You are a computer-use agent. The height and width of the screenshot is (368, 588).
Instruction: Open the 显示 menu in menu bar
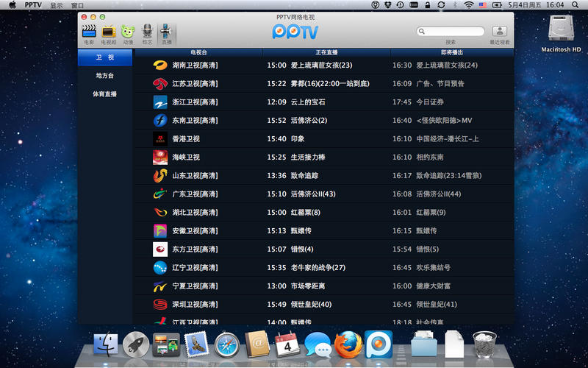(x=57, y=5)
